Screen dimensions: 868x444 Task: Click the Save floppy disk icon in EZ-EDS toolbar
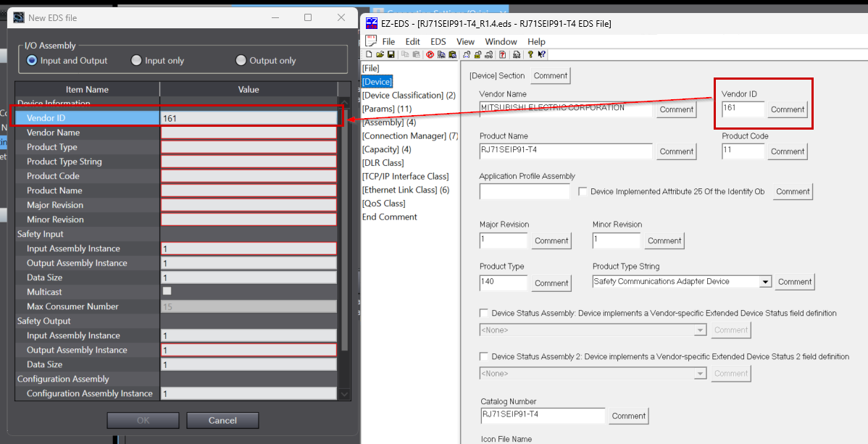point(391,54)
